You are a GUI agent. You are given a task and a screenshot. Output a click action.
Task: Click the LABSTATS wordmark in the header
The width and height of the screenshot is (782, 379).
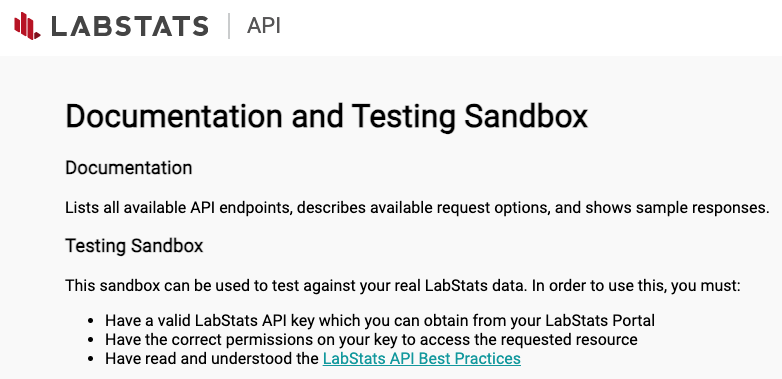pos(130,26)
